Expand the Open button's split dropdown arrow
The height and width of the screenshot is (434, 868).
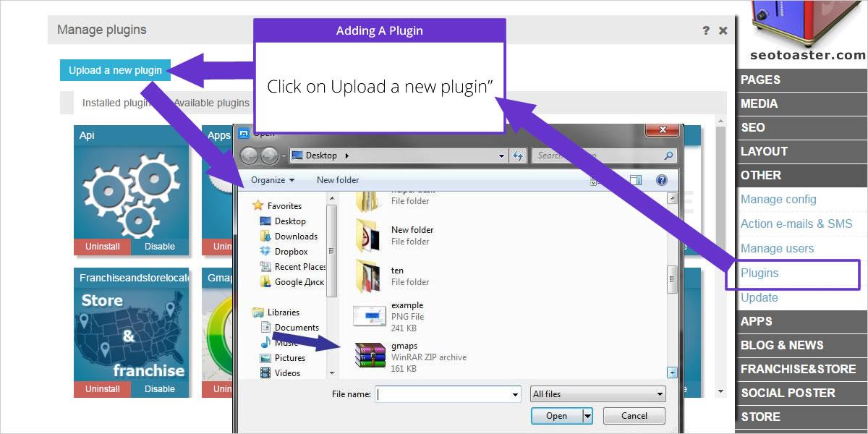click(x=588, y=415)
